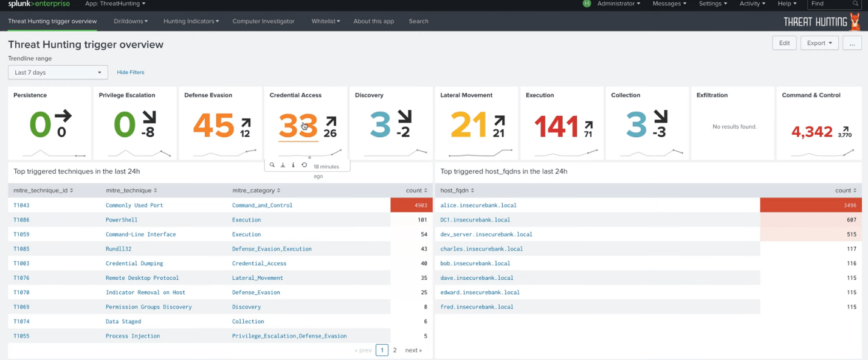Switch to the Computer Investigator tab

[x=263, y=21]
